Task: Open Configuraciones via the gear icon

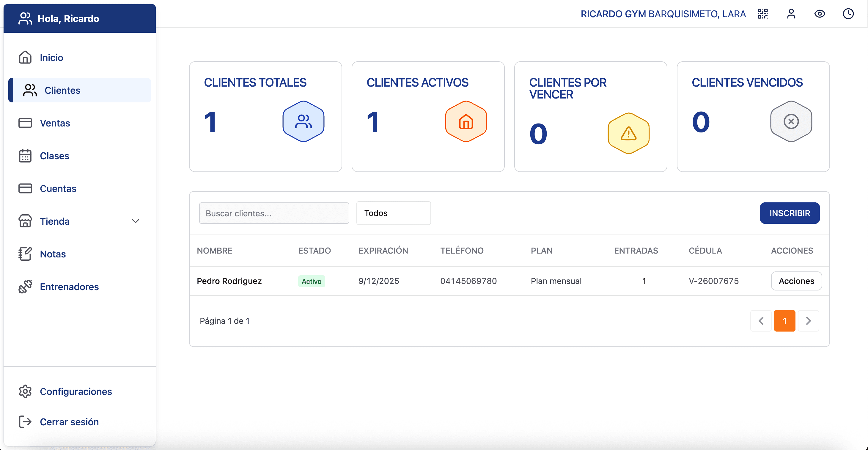Action: [25, 391]
